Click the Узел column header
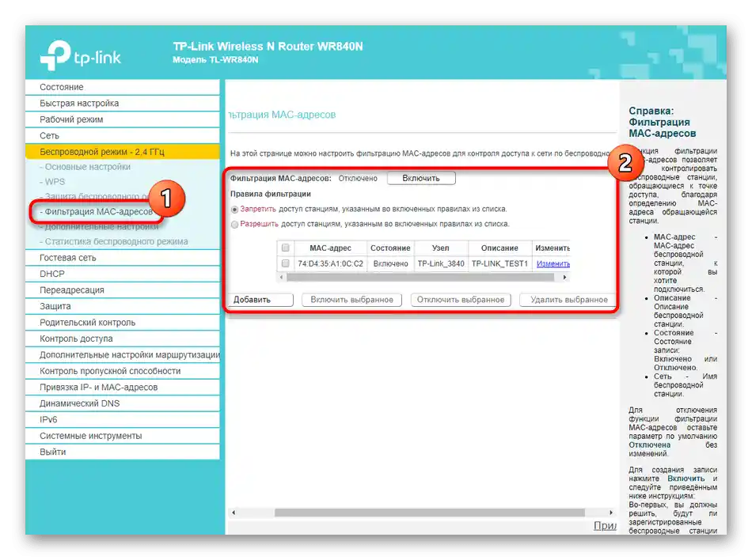 click(x=441, y=248)
